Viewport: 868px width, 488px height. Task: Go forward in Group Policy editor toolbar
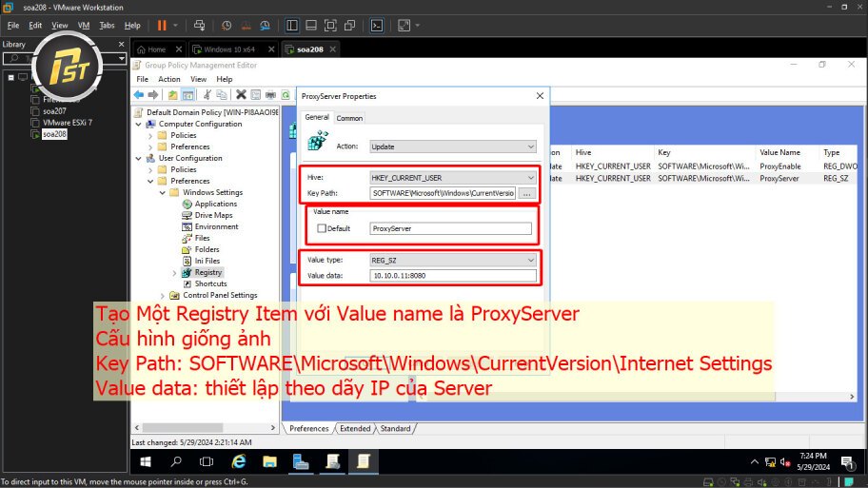coord(153,95)
